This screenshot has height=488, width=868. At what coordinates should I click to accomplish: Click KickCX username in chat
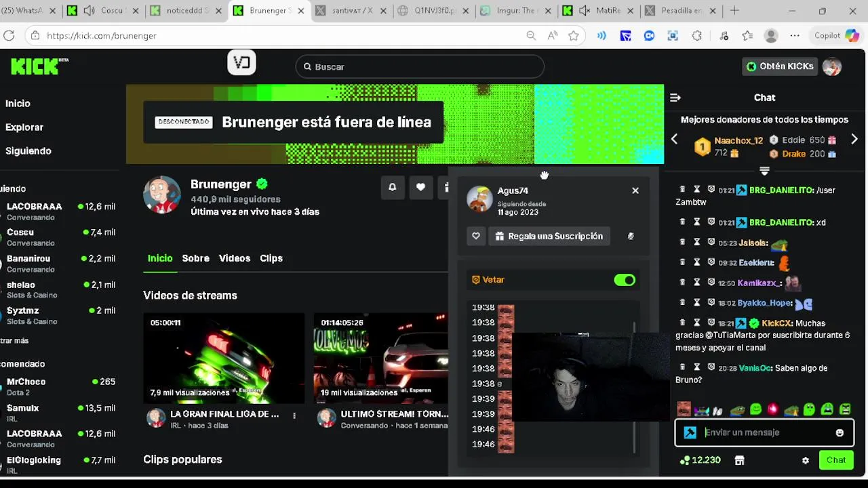click(x=776, y=323)
